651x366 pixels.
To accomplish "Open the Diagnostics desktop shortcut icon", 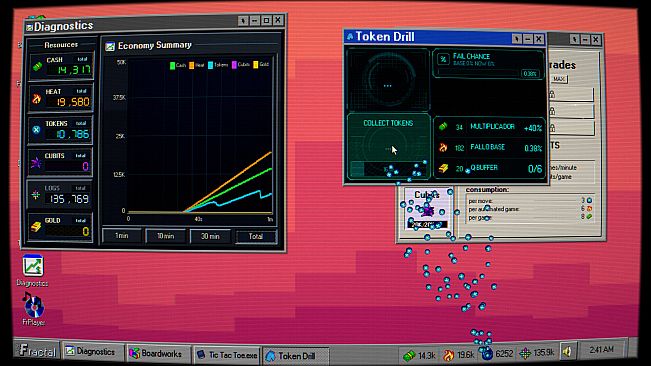I will coord(33,266).
